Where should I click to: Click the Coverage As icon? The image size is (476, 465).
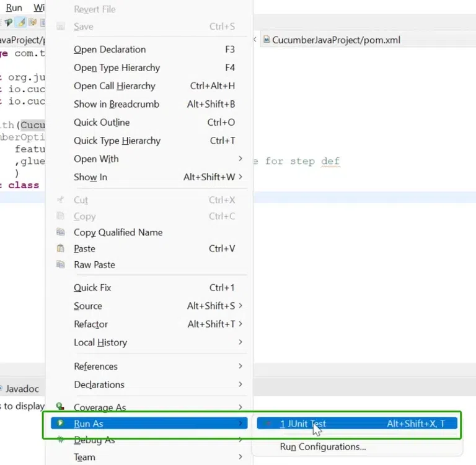point(60,406)
